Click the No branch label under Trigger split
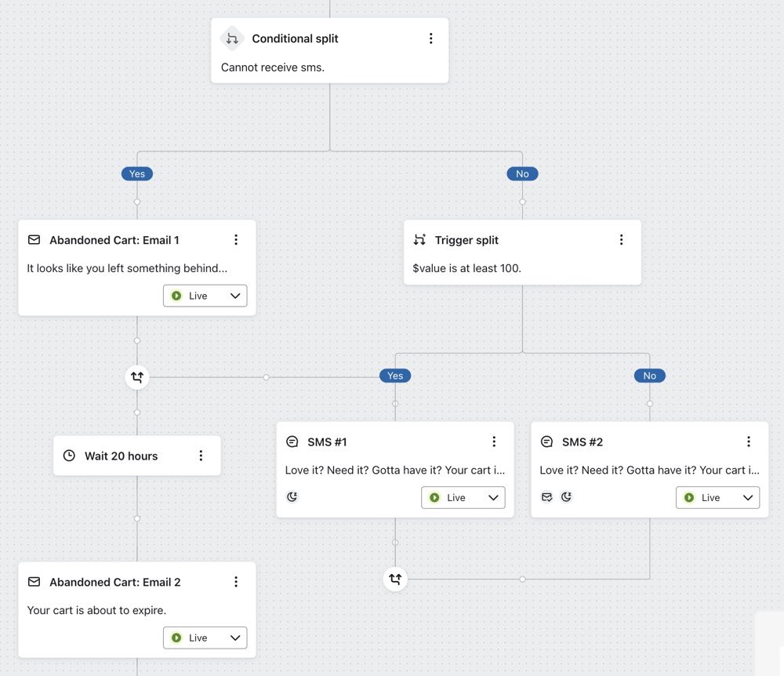 point(650,376)
